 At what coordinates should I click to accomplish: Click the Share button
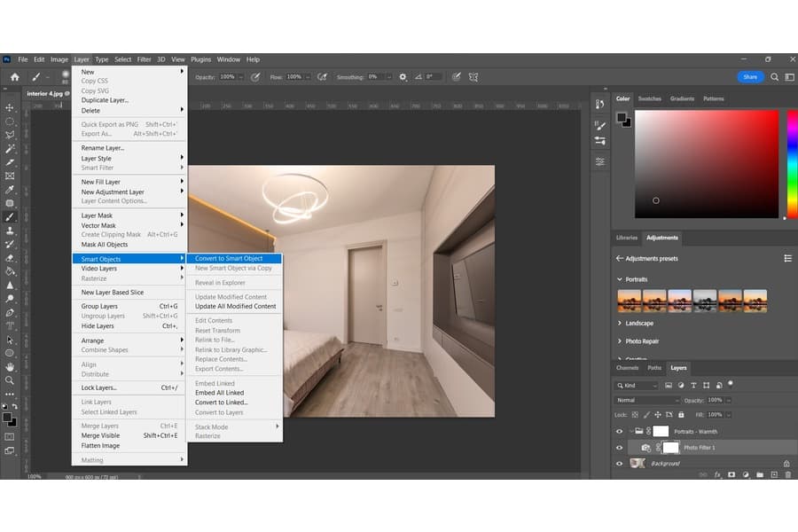pos(750,77)
